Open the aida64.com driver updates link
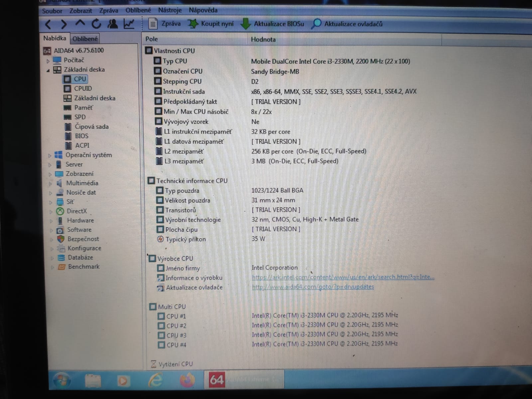The width and height of the screenshot is (532, 399). pos(313,287)
